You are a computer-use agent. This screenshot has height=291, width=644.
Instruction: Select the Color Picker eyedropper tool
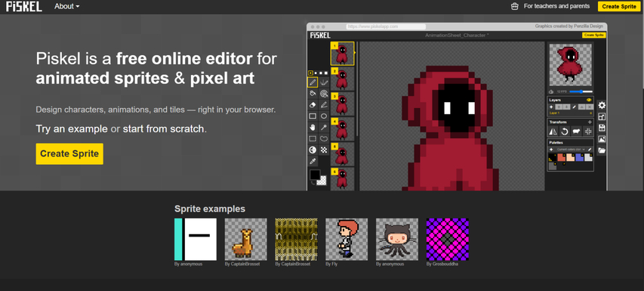tap(313, 161)
